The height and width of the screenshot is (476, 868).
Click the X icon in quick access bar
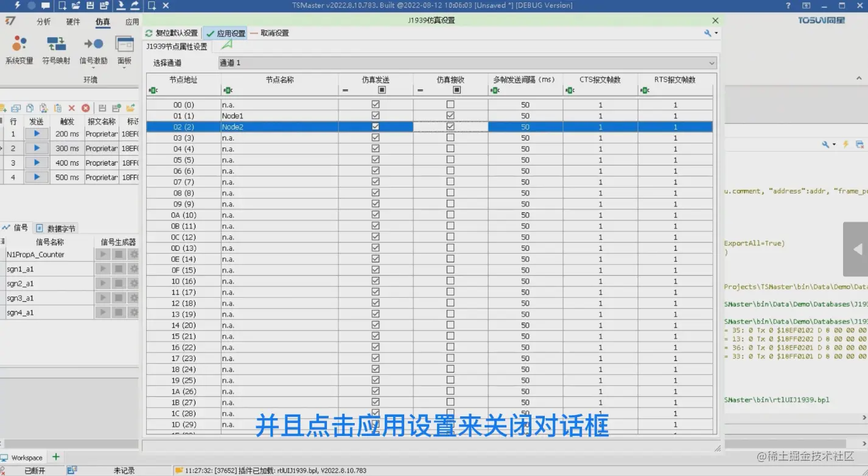coord(166,5)
